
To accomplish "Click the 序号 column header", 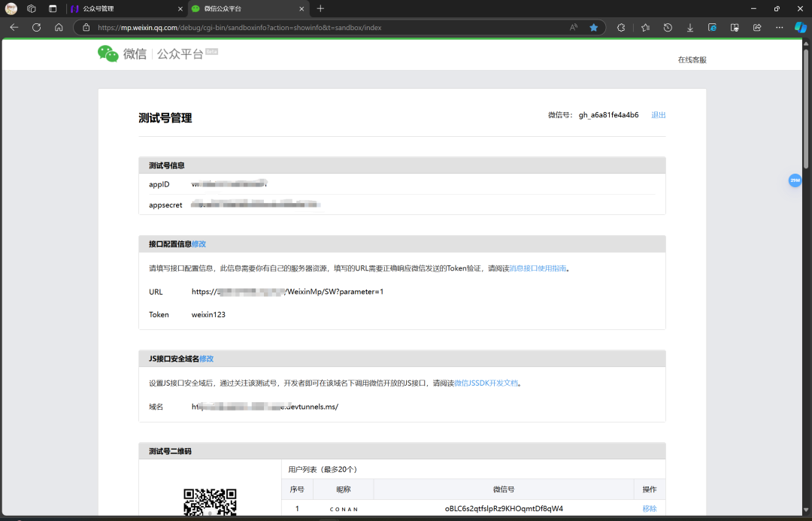I will pos(297,489).
